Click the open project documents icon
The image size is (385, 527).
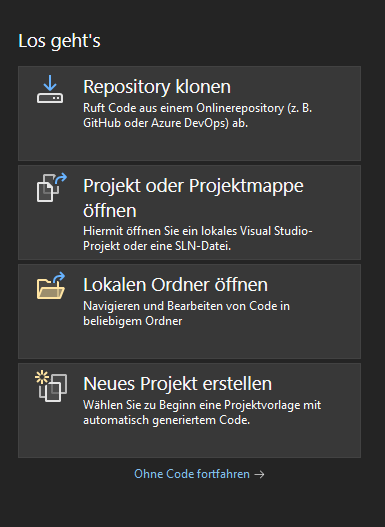point(52,188)
